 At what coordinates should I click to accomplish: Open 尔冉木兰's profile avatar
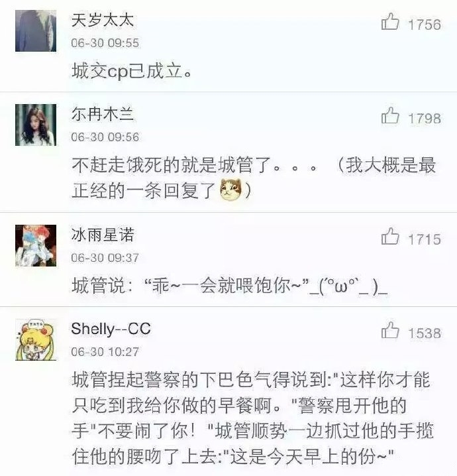click(x=36, y=125)
